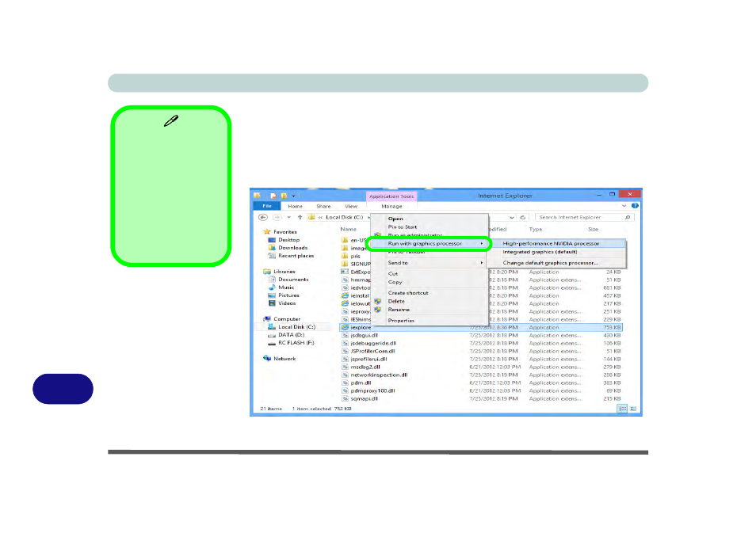756x533 pixels.
Task: Select the jsdebuggeride.dll file
Action: [373, 343]
